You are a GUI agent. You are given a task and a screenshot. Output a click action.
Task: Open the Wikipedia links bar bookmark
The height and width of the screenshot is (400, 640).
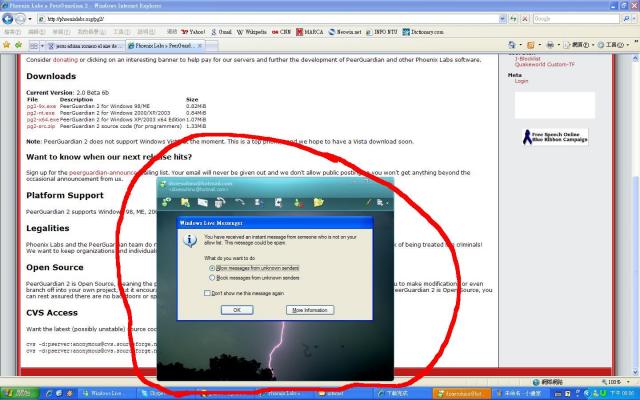[x=252, y=32]
